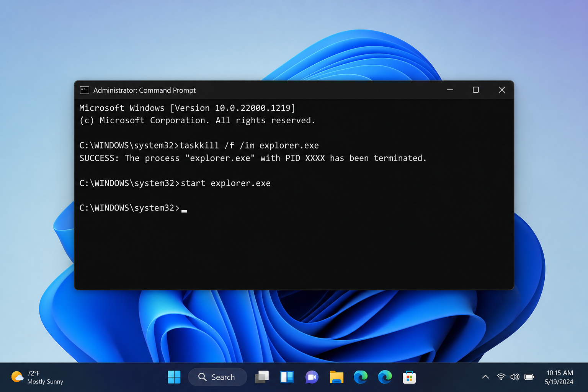Check the battery tray icon

(x=529, y=377)
